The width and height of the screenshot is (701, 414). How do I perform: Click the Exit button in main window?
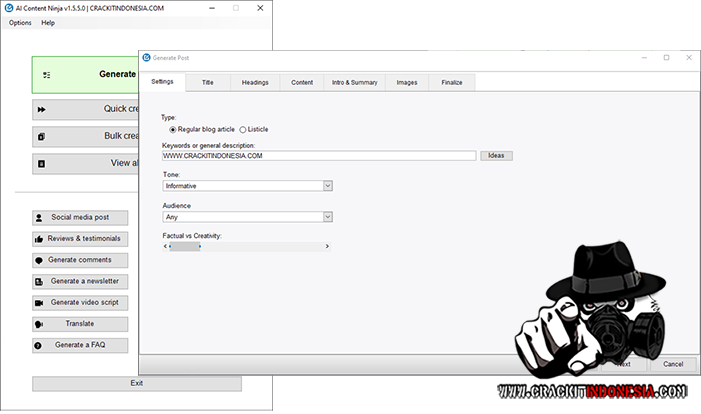[x=137, y=384]
